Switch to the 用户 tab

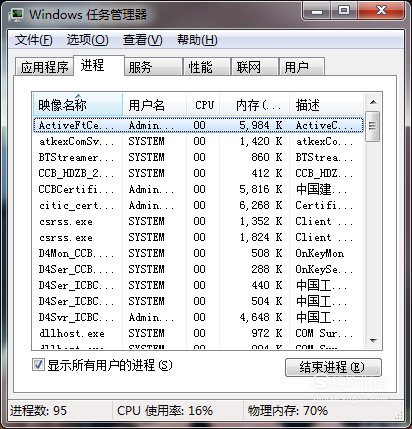coord(302,67)
